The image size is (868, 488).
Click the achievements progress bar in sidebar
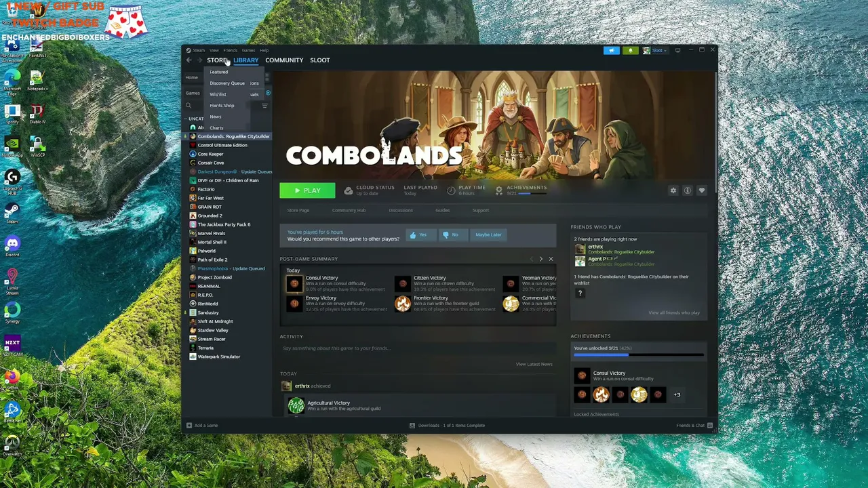[x=639, y=354]
